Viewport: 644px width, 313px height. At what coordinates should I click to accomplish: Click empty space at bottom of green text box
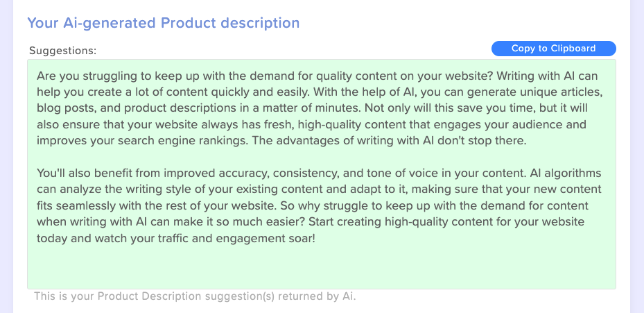pos(322,267)
